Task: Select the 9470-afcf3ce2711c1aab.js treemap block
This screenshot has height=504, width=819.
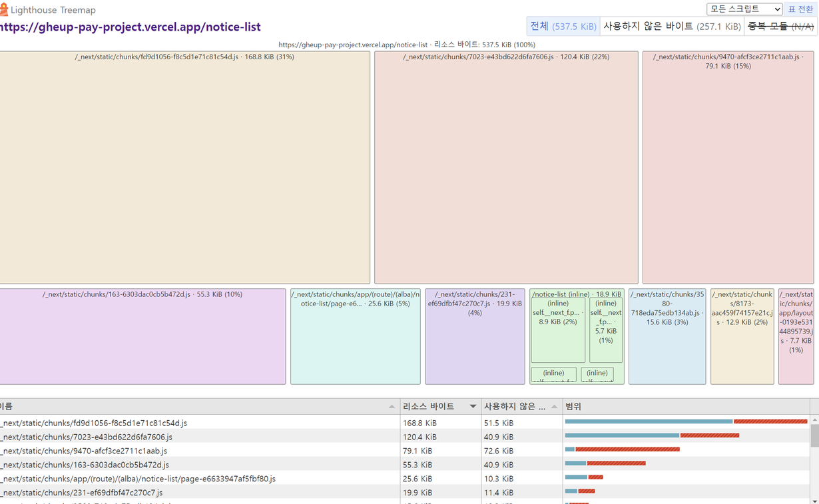Action: (x=728, y=168)
